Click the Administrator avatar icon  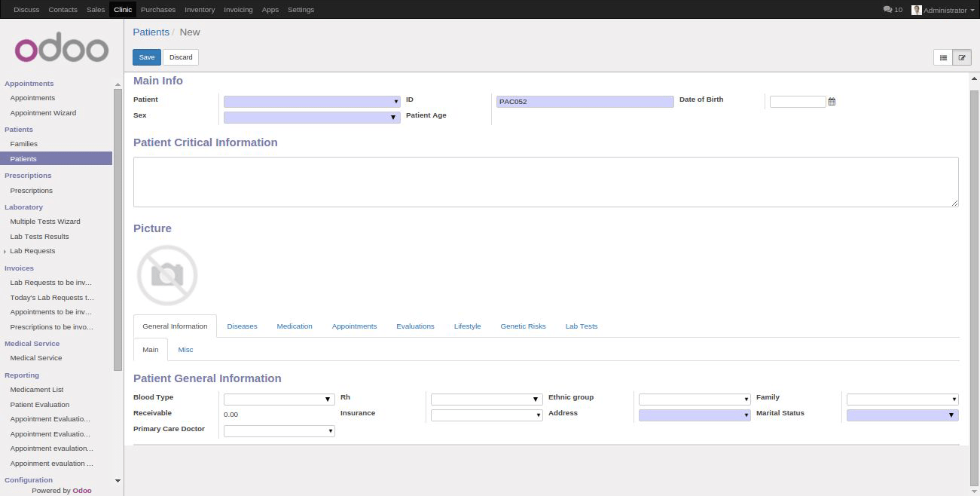point(916,10)
